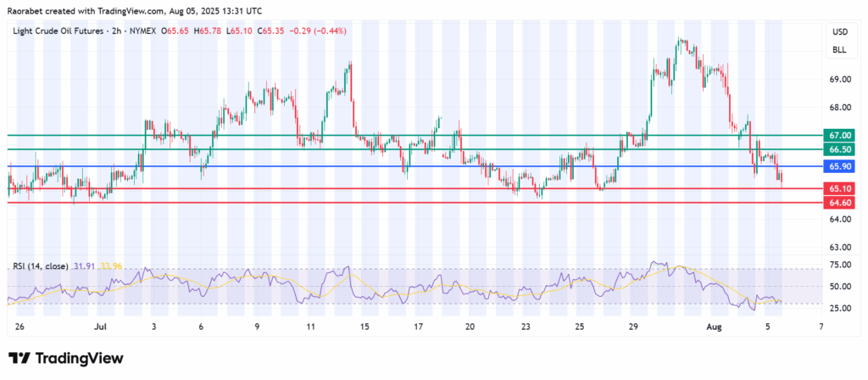Click the red 64.60 support label
868x380 pixels.
(840, 204)
